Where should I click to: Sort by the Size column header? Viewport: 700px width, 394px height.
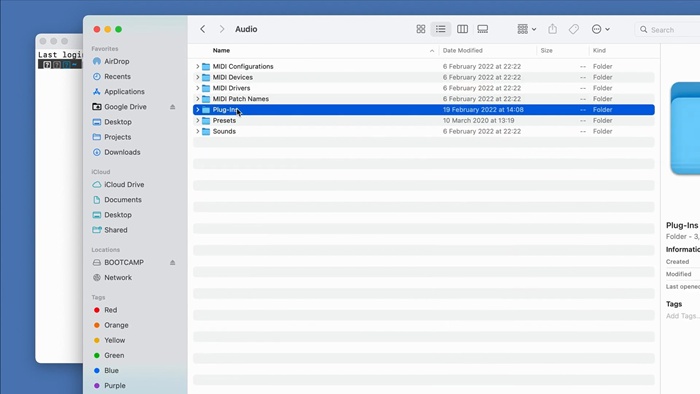546,50
